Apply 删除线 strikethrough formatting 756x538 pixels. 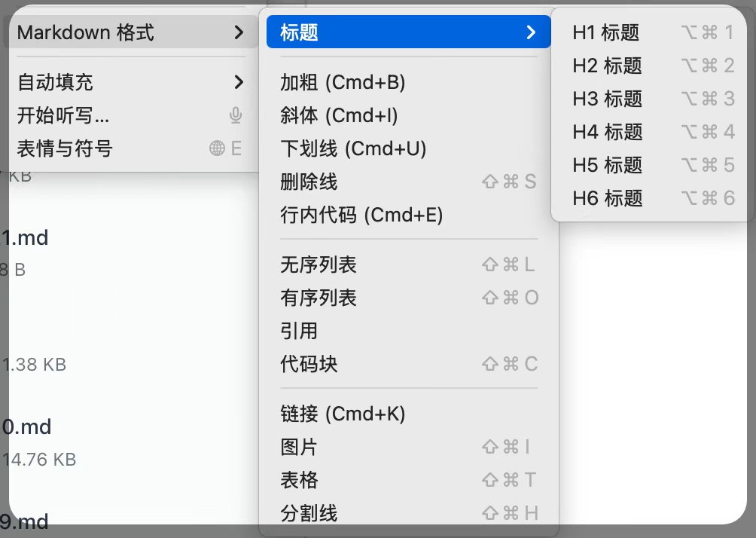309,182
